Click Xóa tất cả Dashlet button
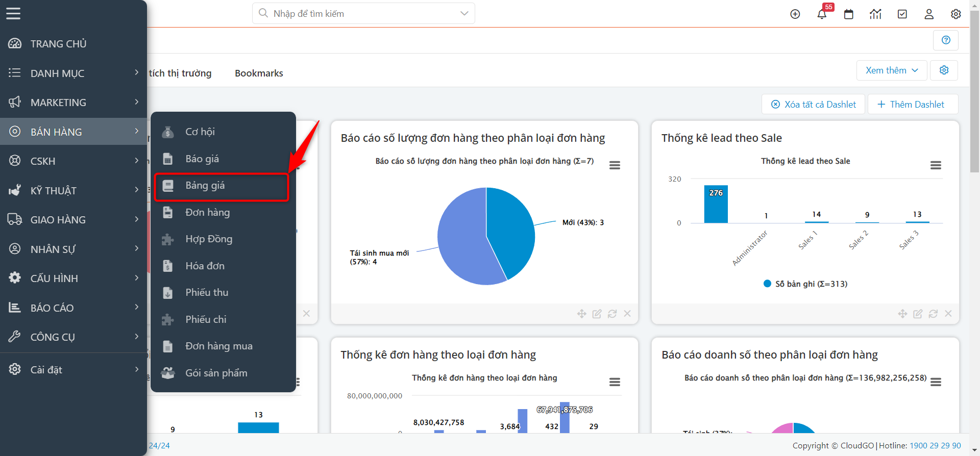The image size is (980, 456). 814,104
